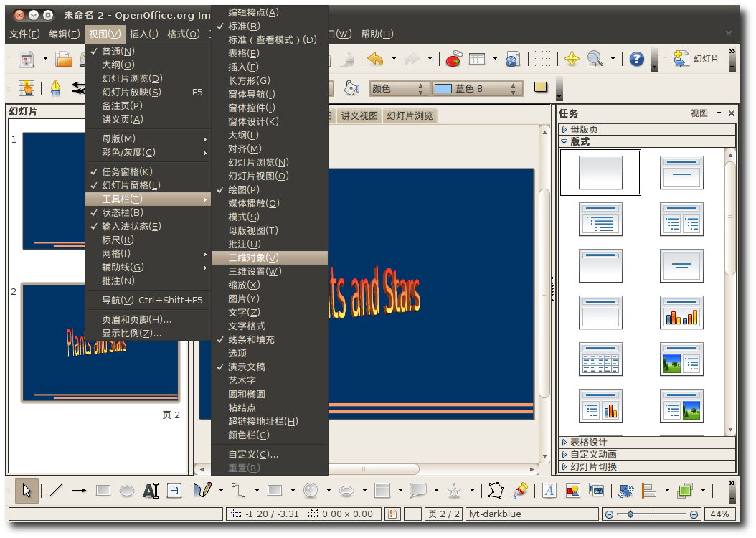Open the Navigator star icon
Viewport: 756px width, 538px height.
click(x=572, y=60)
